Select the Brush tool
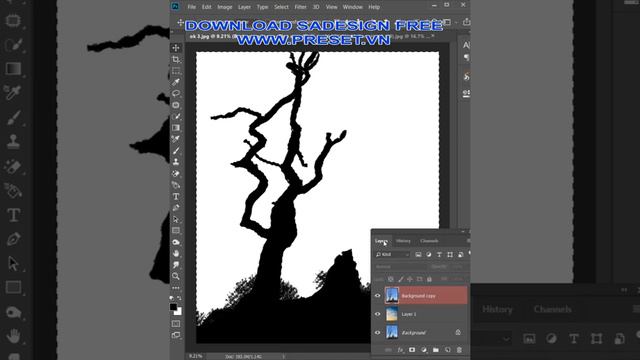Screen dimensions: 640x360 [176, 151]
